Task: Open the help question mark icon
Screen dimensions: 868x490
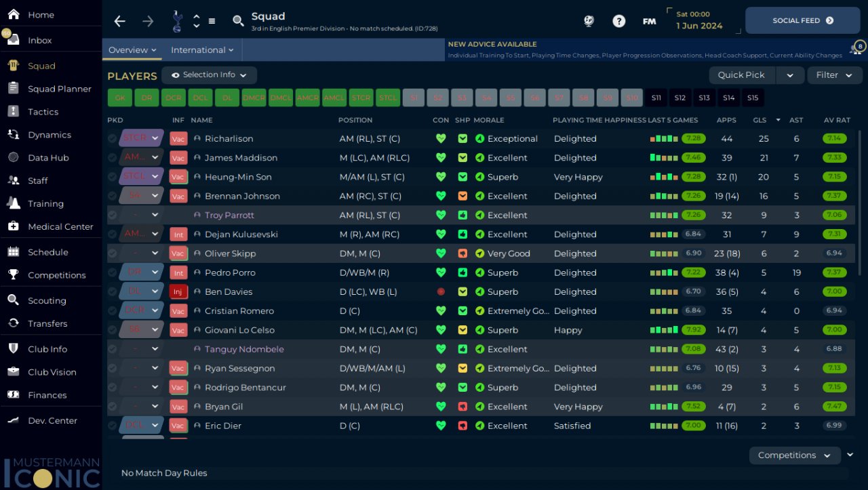Action: coord(618,21)
